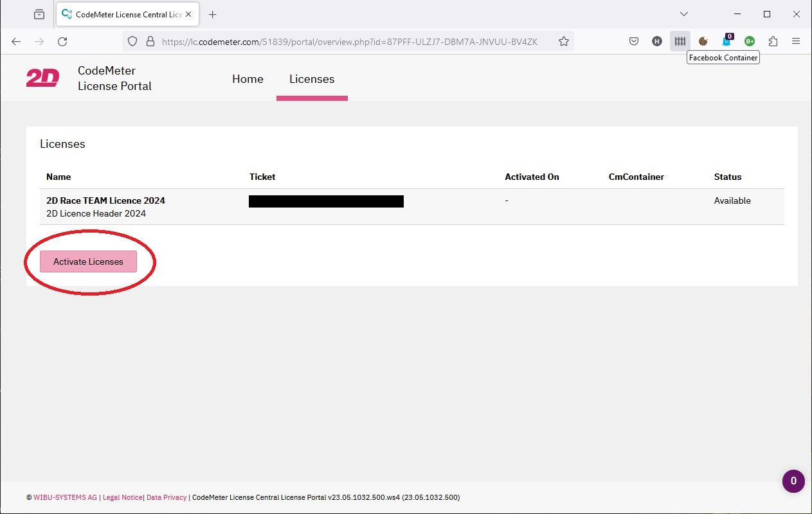The height and width of the screenshot is (514, 812).
Task: Go back with the back arrow
Action: (16, 41)
